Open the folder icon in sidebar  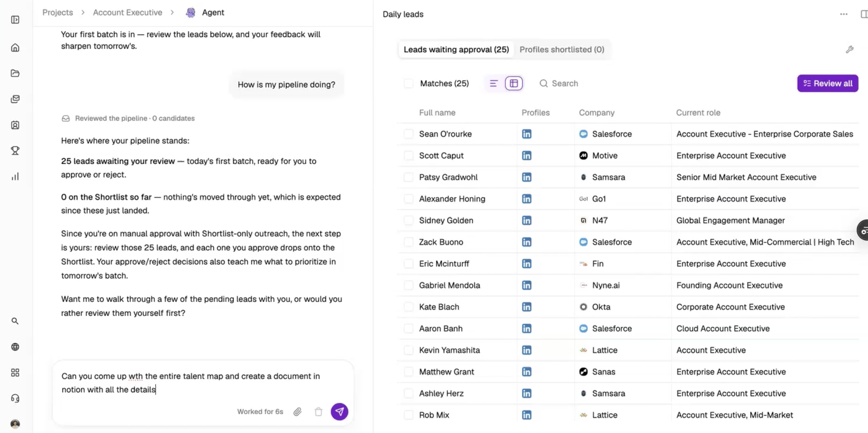click(15, 73)
